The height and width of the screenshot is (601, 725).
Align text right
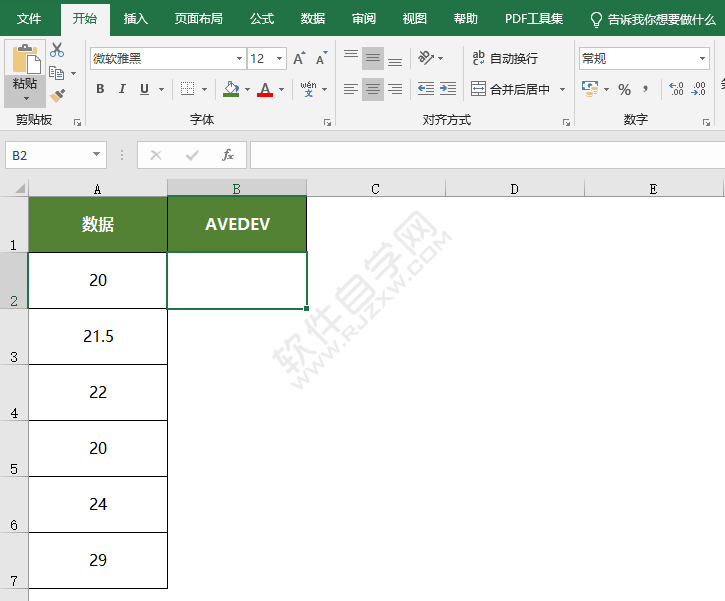[x=394, y=89]
